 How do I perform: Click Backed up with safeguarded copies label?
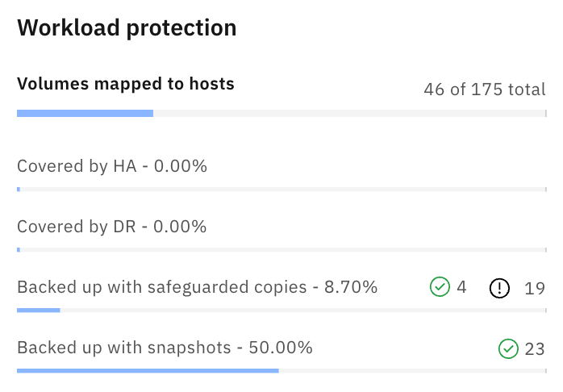197,287
